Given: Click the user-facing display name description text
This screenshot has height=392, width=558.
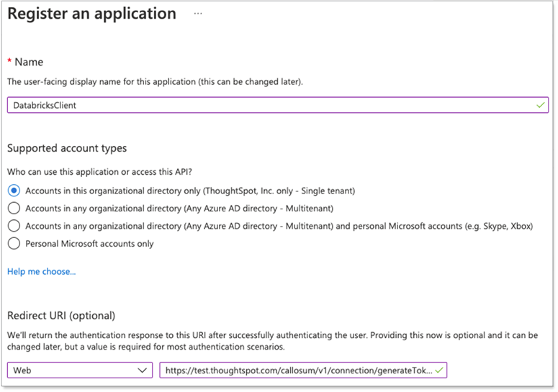Looking at the screenshot, I should tap(155, 82).
